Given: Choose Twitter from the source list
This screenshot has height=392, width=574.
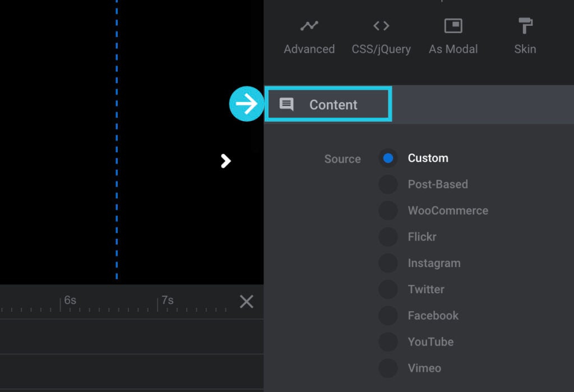Looking at the screenshot, I should coord(388,289).
